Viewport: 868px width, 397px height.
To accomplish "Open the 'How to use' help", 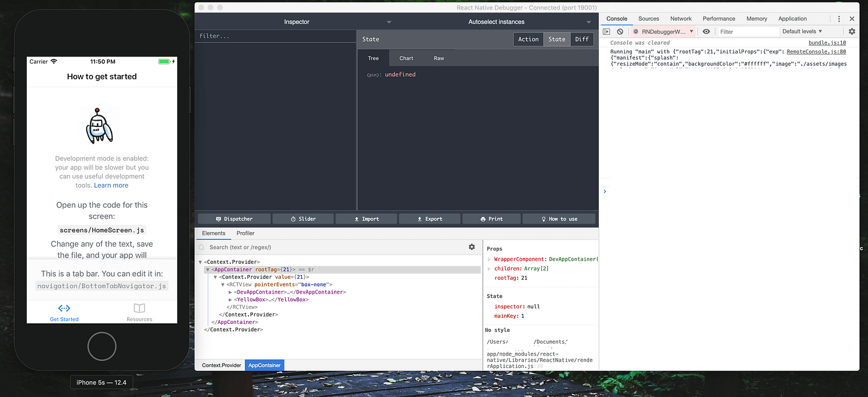I will pyautogui.click(x=559, y=218).
